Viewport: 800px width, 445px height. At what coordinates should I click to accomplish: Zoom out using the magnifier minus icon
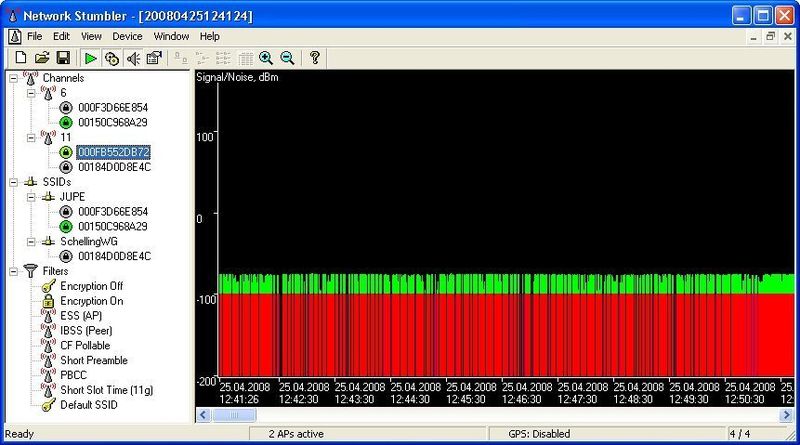coord(287,58)
